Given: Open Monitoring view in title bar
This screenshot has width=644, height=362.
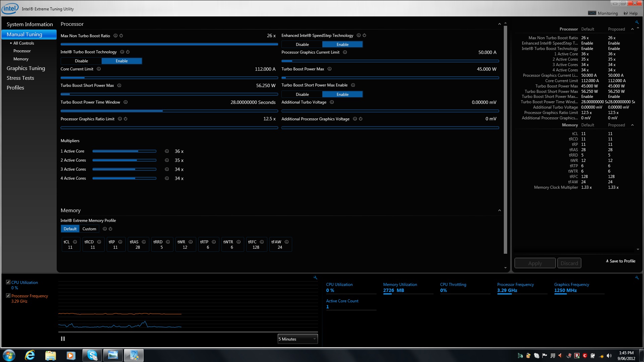Looking at the screenshot, I should point(603,13).
